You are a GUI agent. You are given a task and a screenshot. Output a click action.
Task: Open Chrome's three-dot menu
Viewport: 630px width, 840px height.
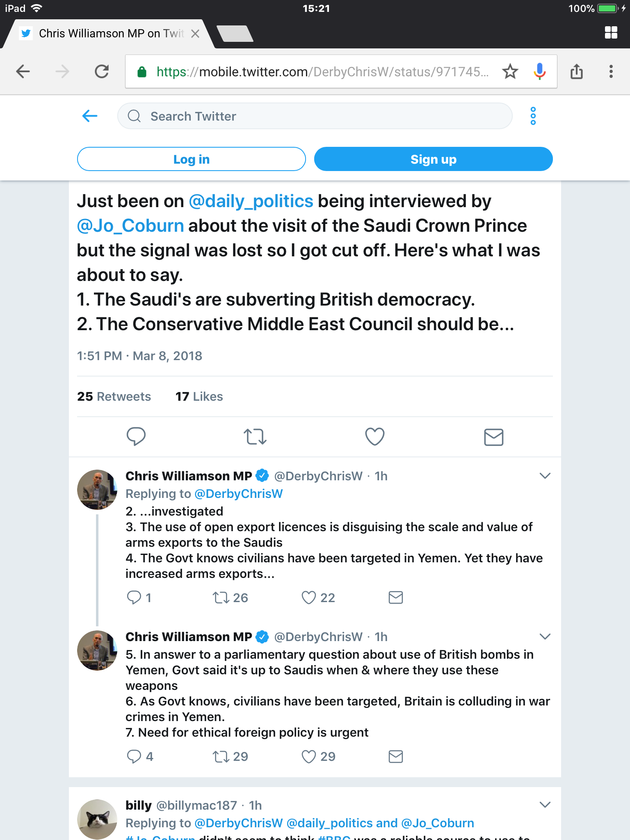(x=611, y=72)
